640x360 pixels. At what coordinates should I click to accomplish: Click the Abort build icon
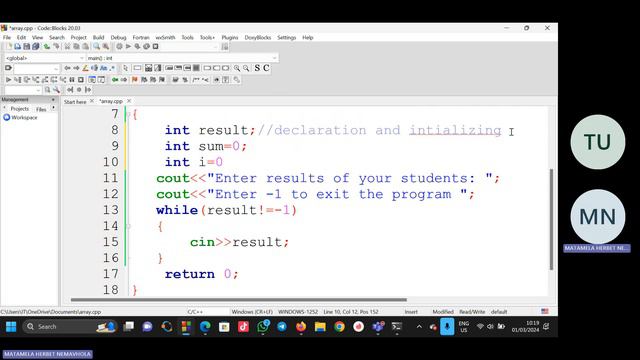pyautogui.click(x=155, y=47)
